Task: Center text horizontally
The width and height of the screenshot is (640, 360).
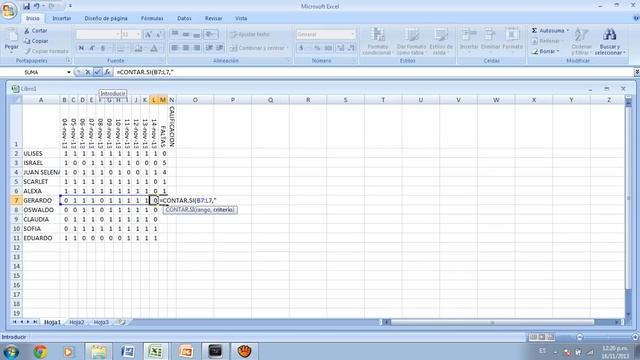Action: [186, 48]
